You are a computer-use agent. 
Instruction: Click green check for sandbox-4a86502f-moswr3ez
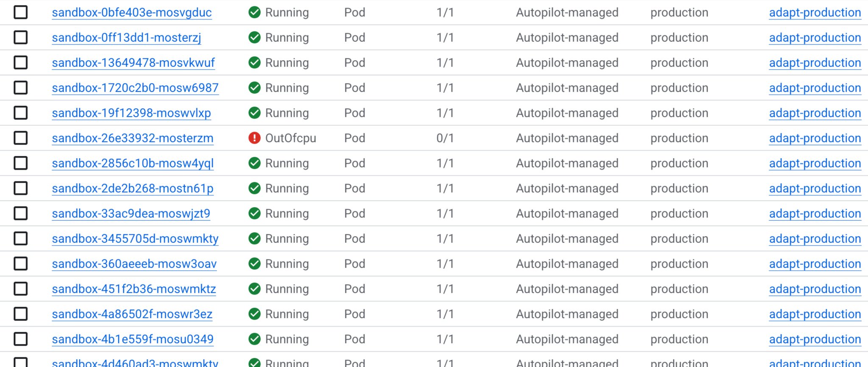tap(254, 314)
